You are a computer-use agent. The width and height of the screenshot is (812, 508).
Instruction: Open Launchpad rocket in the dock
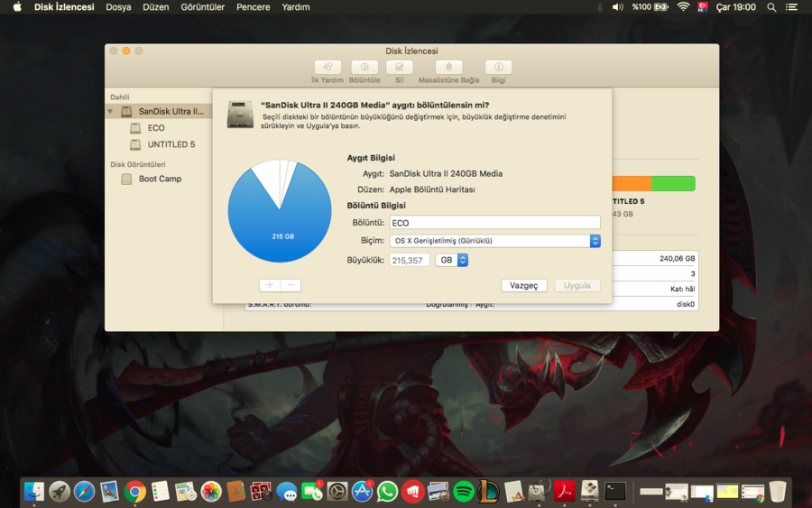[60, 491]
